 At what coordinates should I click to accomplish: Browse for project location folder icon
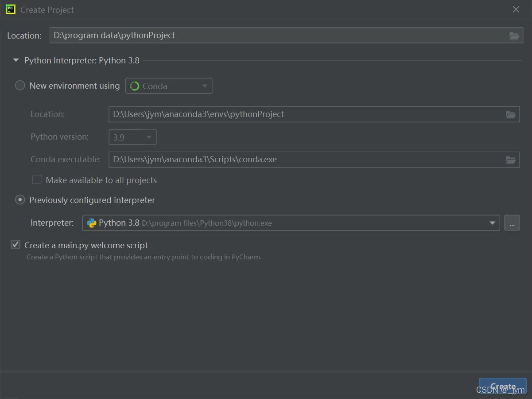click(x=514, y=35)
